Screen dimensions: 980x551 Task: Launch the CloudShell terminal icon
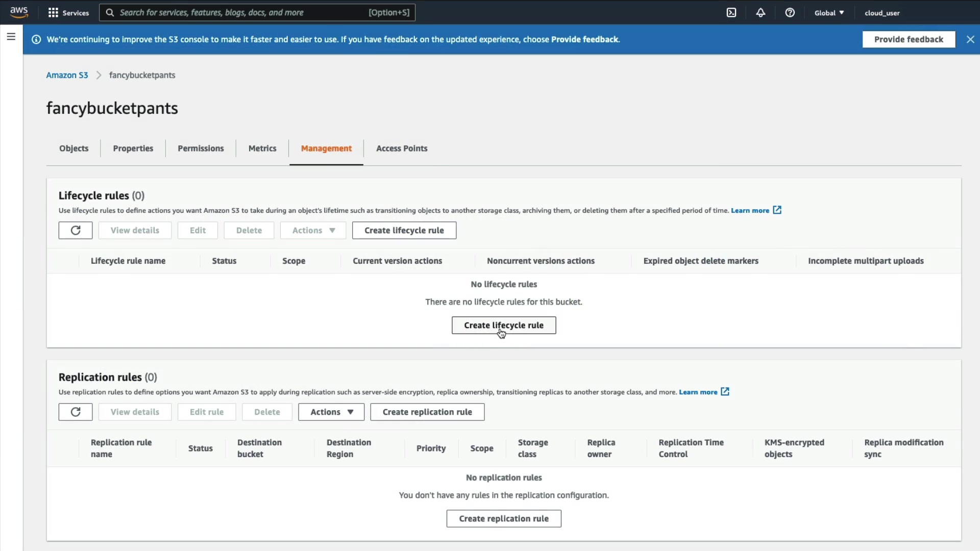pos(731,13)
